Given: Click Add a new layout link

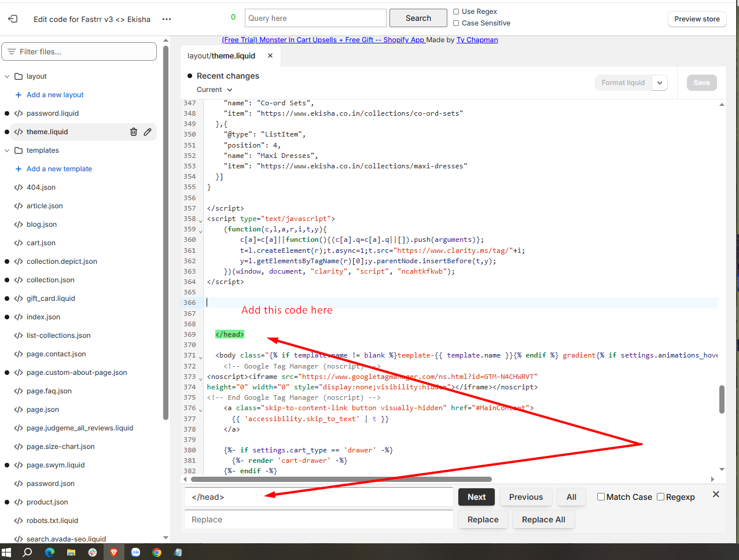Looking at the screenshot, I should (55, 95).
